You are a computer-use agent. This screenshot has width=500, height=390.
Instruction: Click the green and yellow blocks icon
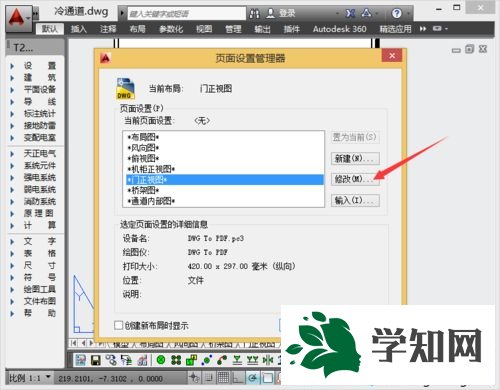(191, 360)
